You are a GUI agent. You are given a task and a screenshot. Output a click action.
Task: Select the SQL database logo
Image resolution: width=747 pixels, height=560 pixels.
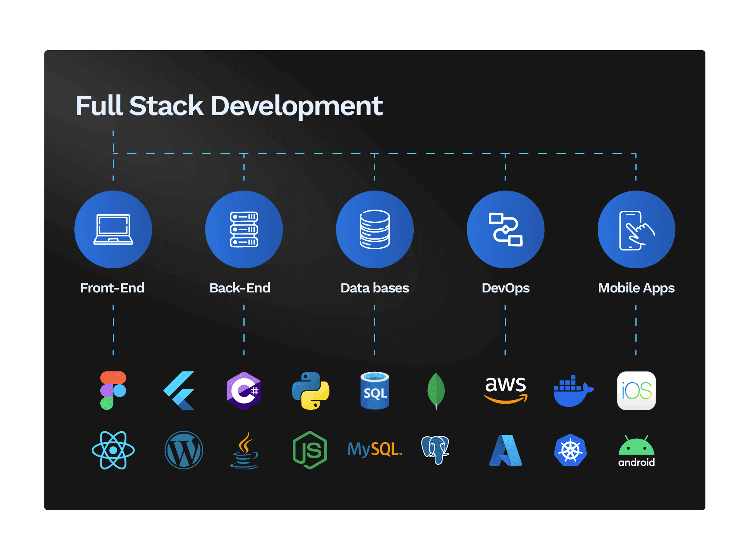(375, 390)
